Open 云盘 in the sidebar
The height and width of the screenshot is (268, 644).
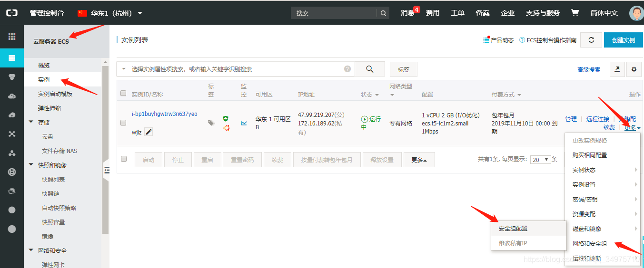tap(48, 136)
